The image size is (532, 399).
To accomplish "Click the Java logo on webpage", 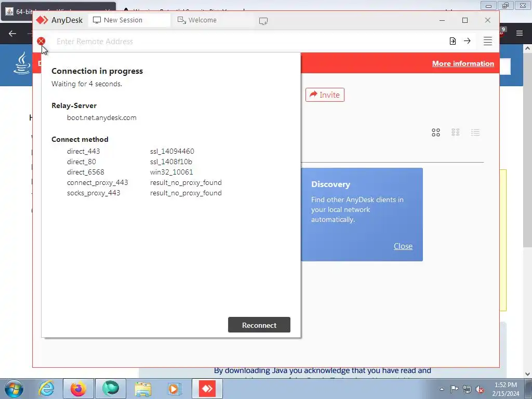I will pyautogui.click(x=22, y=63).
